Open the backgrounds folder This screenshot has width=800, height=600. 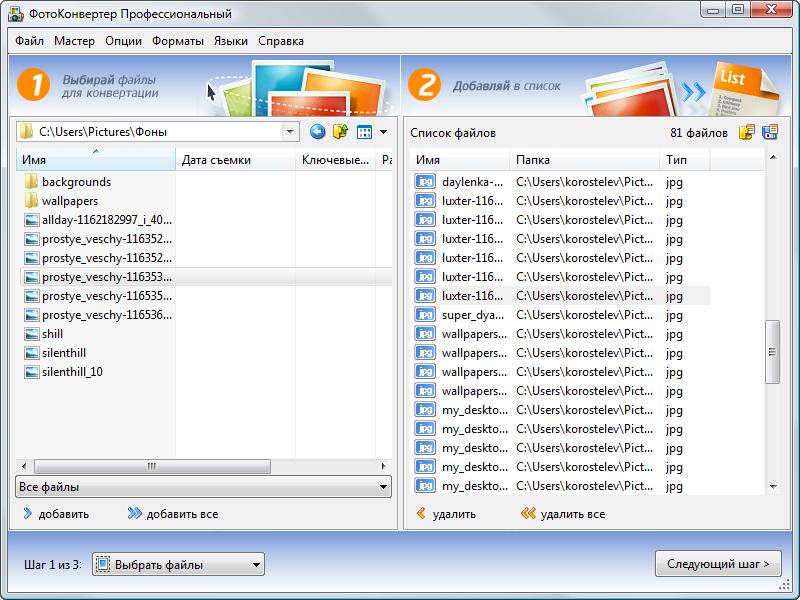[77, 182]
